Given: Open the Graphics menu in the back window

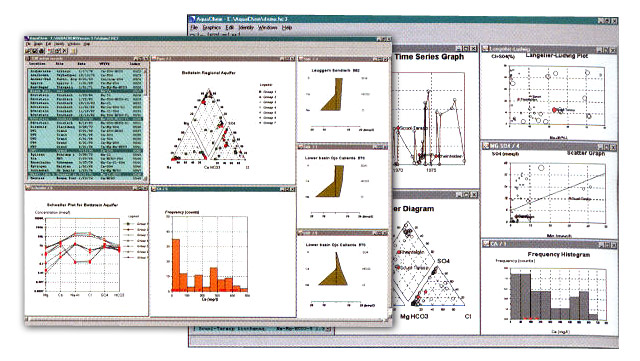Looking at the screenshot, I should tap(212, 27).
